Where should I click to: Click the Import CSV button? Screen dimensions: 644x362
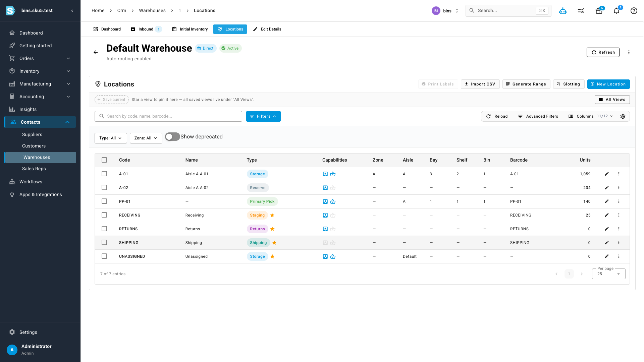[480, 84]
